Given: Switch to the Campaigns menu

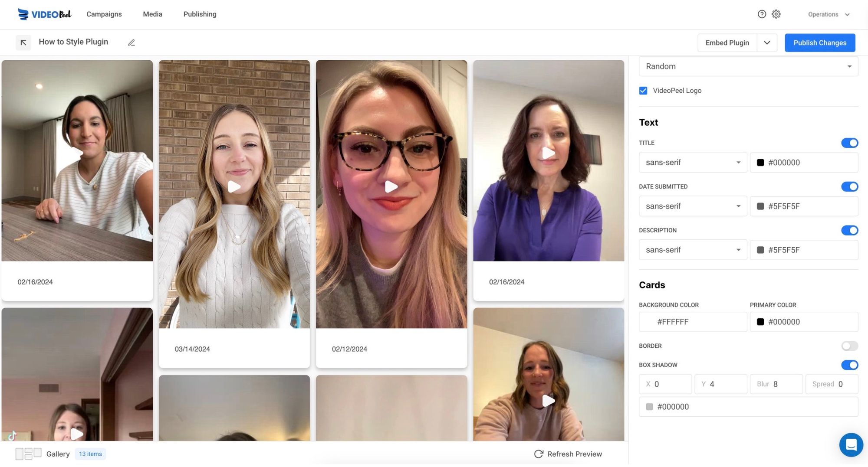Looking at the screenshot, I should click(x=104, y=14).
